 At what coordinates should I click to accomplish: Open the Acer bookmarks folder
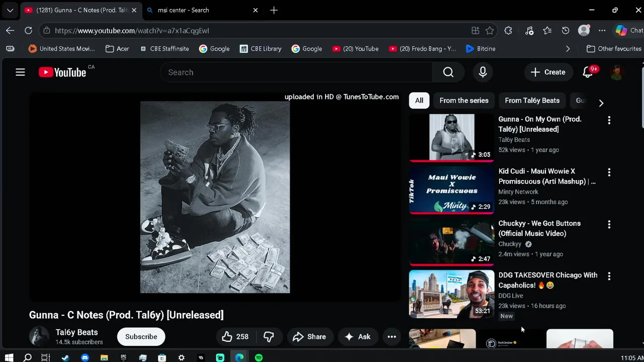point(117,49)
